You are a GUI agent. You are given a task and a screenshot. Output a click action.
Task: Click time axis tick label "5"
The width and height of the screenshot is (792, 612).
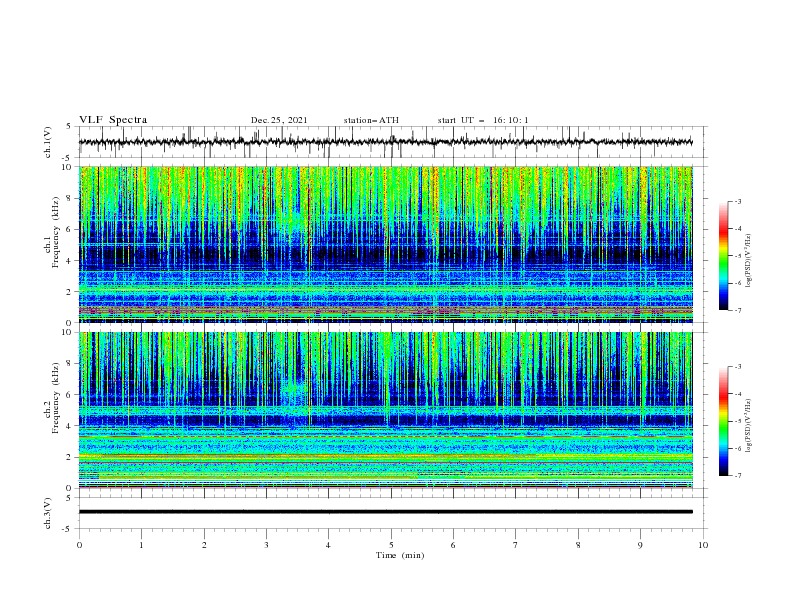click(x=391, y=545)
